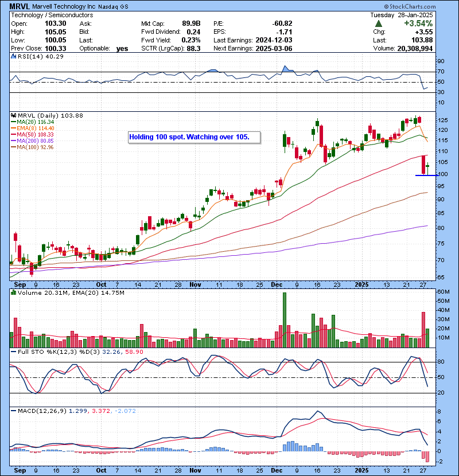Click the Technology / Semiconductors sector text
Screen dimensions: 459x476
click(x=52, y=15)
